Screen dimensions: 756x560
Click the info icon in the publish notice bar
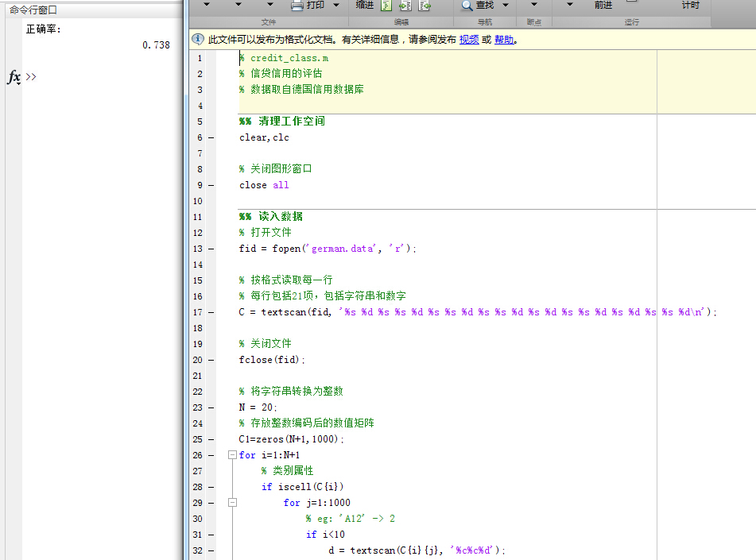[x=198, y=39]
